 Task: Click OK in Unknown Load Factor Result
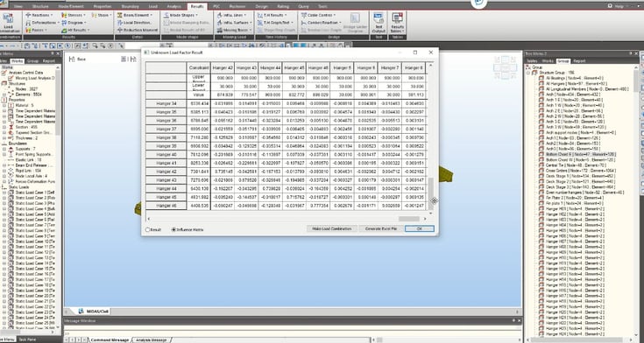tap(420, 229)
